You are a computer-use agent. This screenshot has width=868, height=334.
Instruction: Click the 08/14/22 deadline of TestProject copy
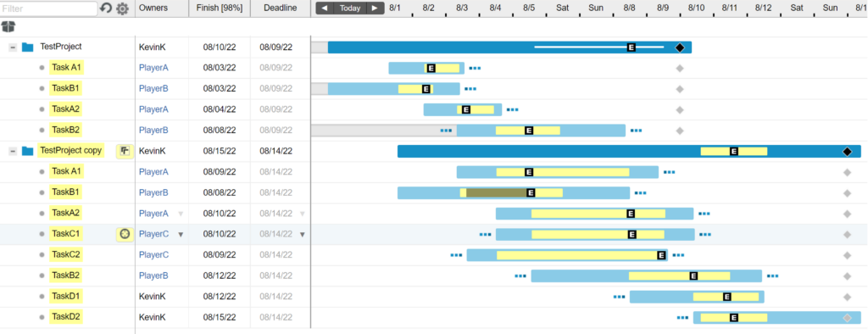click(275, 151)
